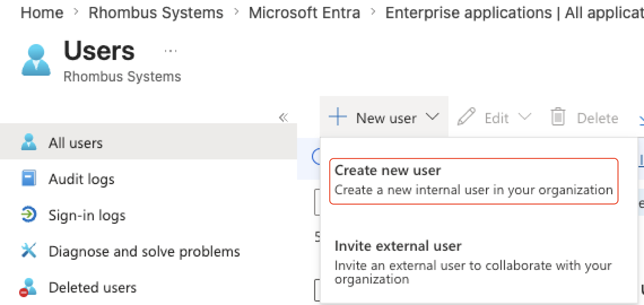Collapse the sidebar with the double-chevron icon

point(283,117)
